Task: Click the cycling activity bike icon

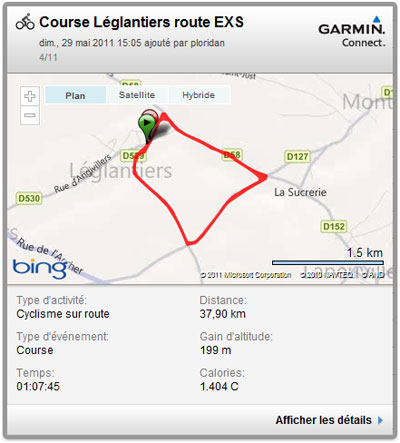Action: [25, 22]
